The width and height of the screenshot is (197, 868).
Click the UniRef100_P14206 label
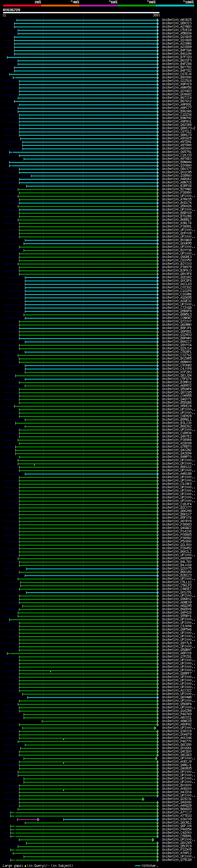point(176,532)
